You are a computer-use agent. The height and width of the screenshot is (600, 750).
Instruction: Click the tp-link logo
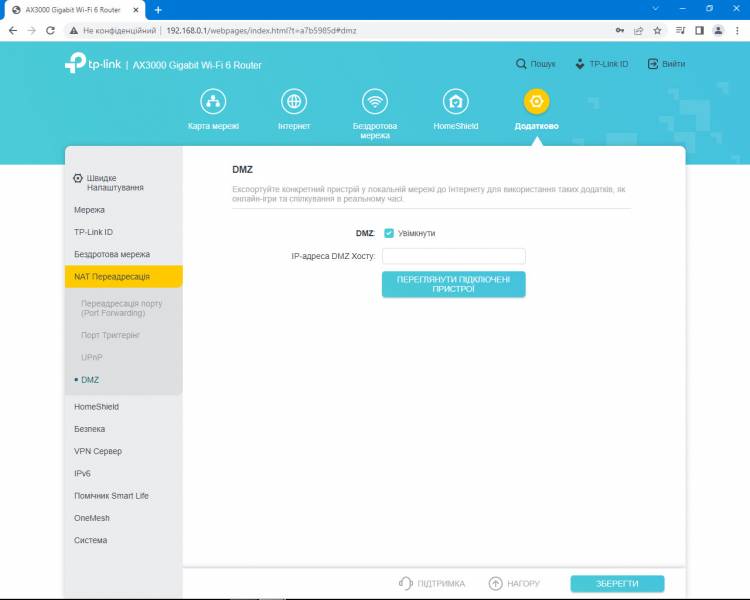tap(93, 63)
